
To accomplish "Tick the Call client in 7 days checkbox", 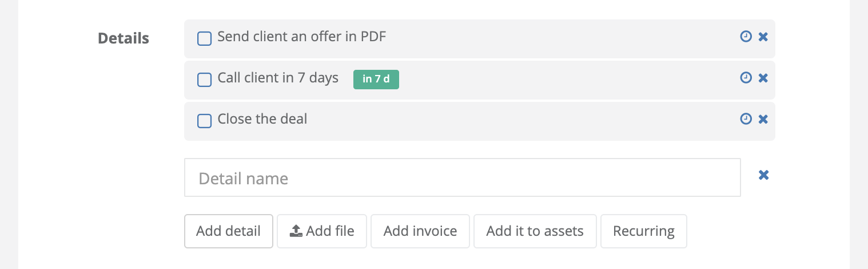I will click(x=204, y=80).
